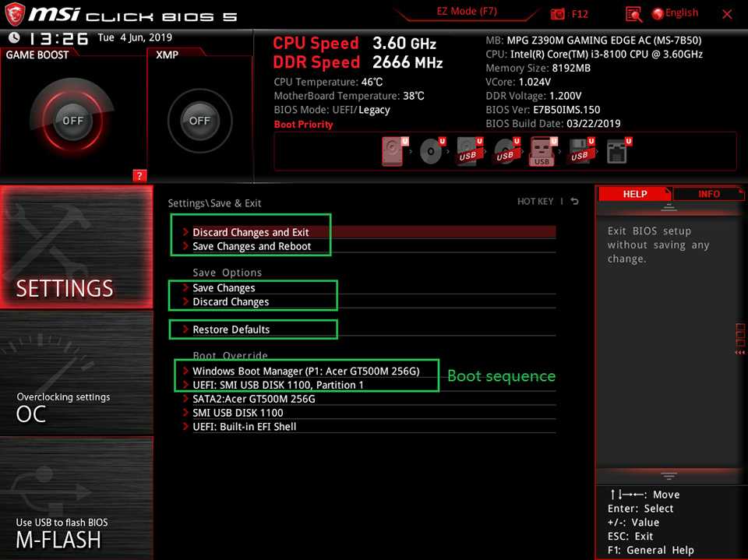
Task: Boot from UEFI: Built-in EFI Shell
Action: pos(245,427)
